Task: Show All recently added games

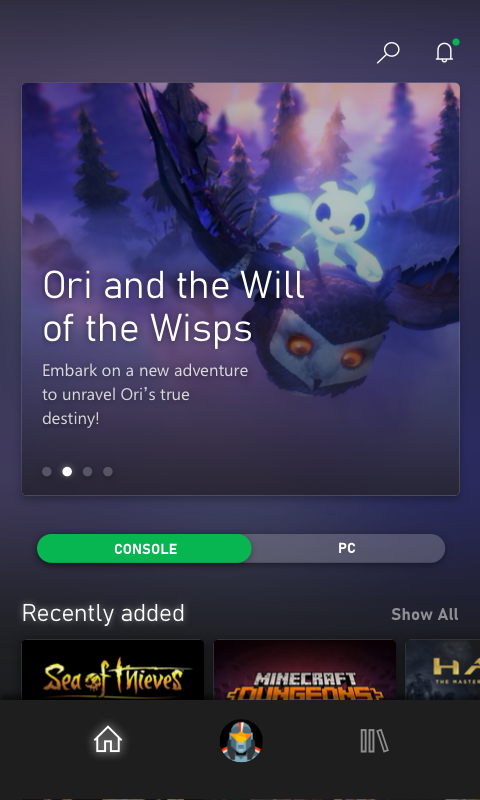Action: click(424, 614)
